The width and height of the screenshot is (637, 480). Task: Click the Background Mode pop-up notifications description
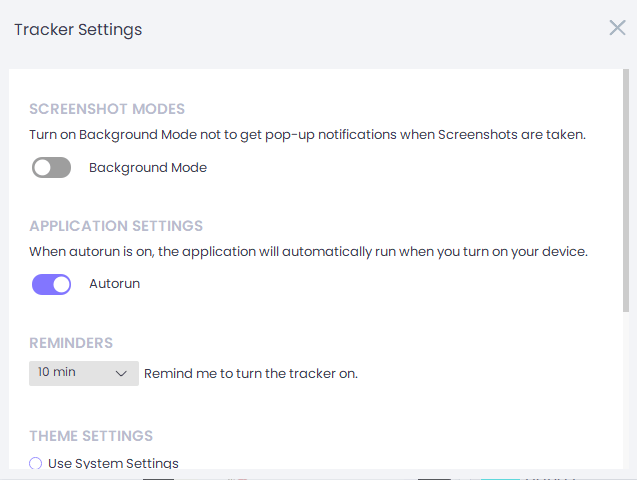(307, 135)
